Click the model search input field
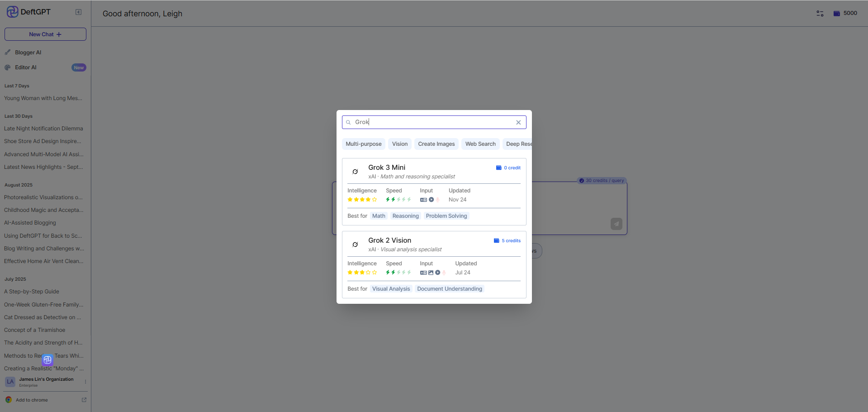The width and height of the screenshot is (868, 412). pos(433,122)
